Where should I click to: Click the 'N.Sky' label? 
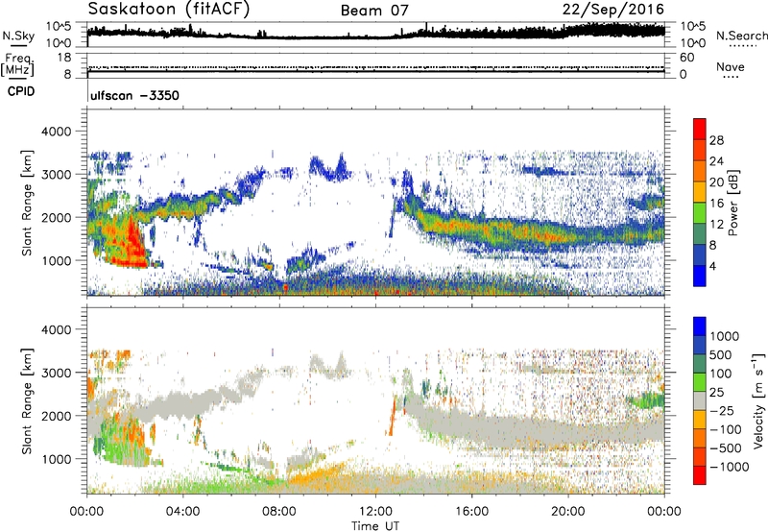pyautogui.click(x=18, y=36)
